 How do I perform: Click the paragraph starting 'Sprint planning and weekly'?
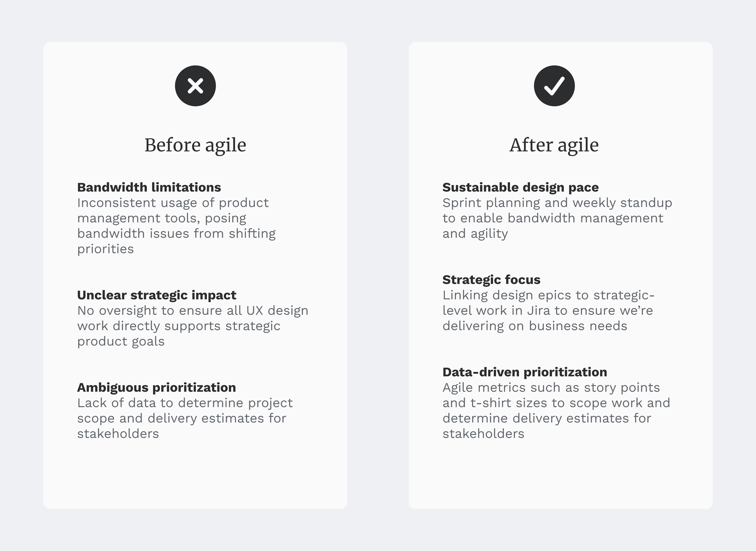click(557, 218)
